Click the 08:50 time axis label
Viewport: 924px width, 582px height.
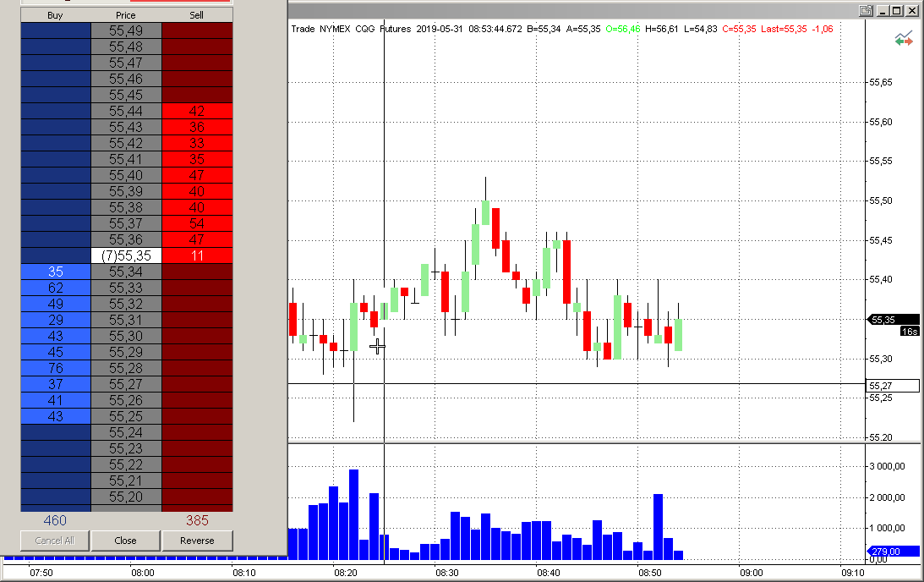(650, 573)
